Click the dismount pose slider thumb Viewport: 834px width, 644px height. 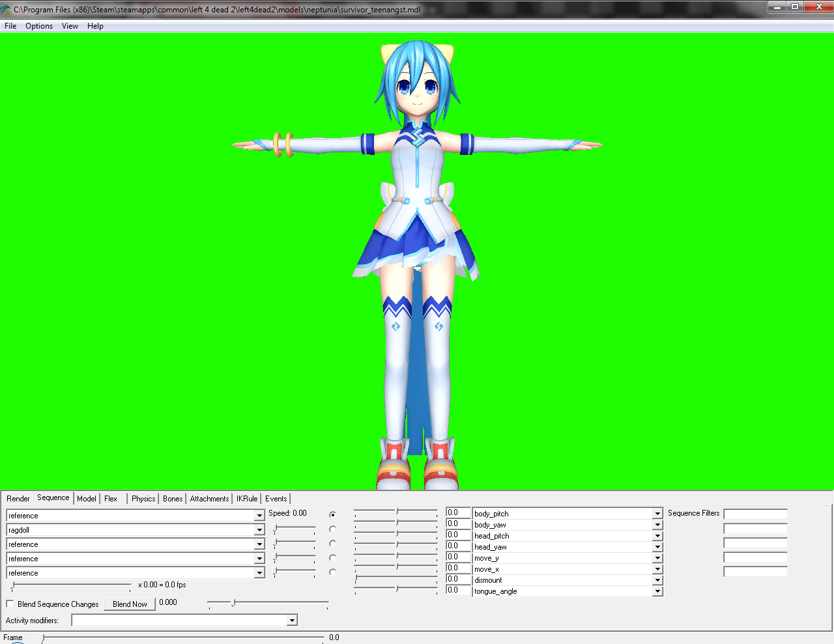[x=356, y=578]
